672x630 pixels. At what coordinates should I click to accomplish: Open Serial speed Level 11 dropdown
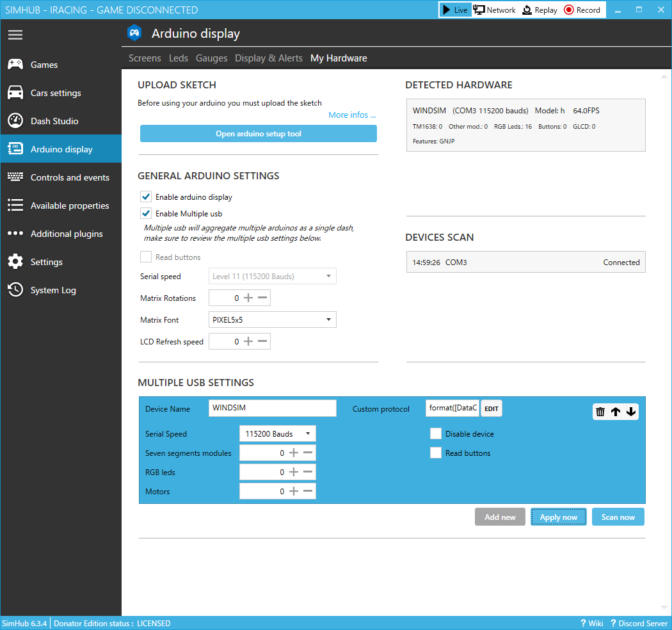[273, 276]
